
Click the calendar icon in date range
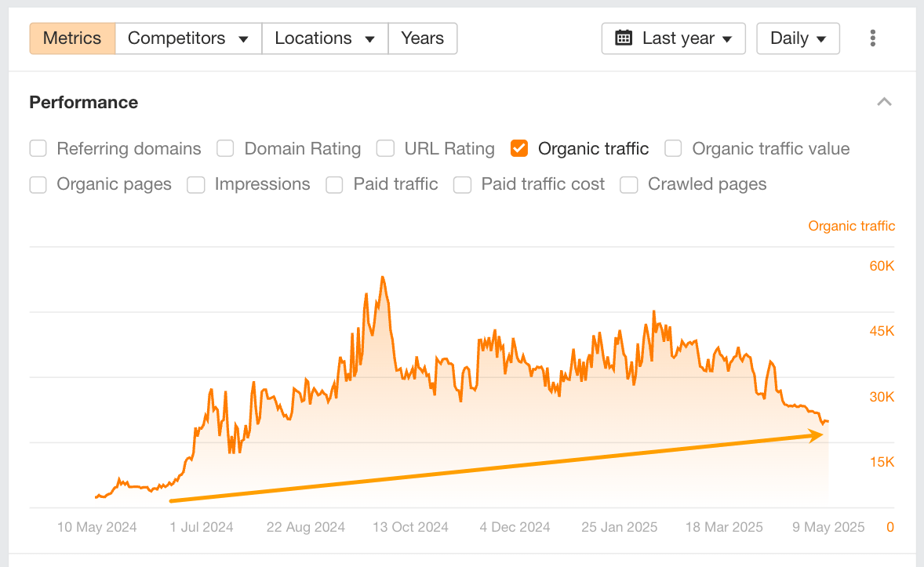click(624, 38)
